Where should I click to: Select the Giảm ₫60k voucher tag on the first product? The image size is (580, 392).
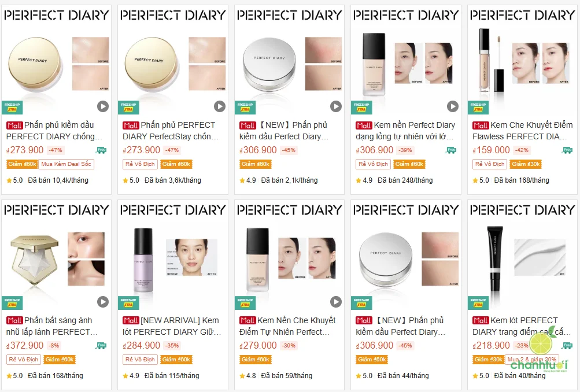21,164
